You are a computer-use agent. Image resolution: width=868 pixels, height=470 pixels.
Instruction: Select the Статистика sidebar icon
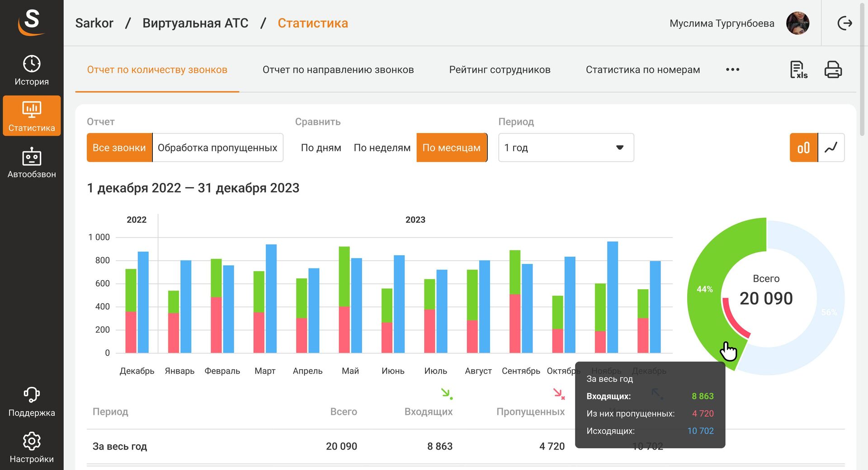[32, 109]
